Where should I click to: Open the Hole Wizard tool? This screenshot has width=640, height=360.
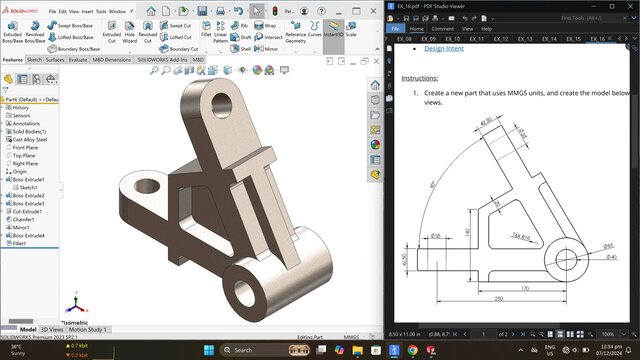[x=129, y=32]
